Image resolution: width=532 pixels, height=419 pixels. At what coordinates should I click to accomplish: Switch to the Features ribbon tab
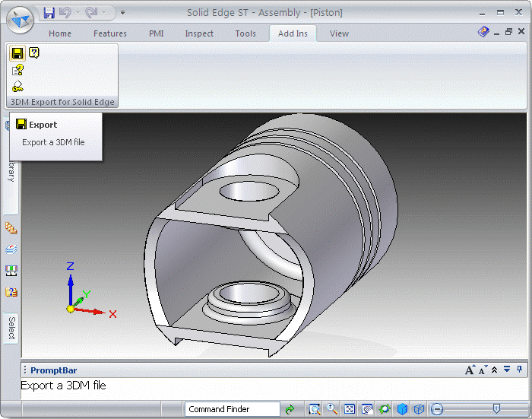pyautogui.click(x=110, y=33)
